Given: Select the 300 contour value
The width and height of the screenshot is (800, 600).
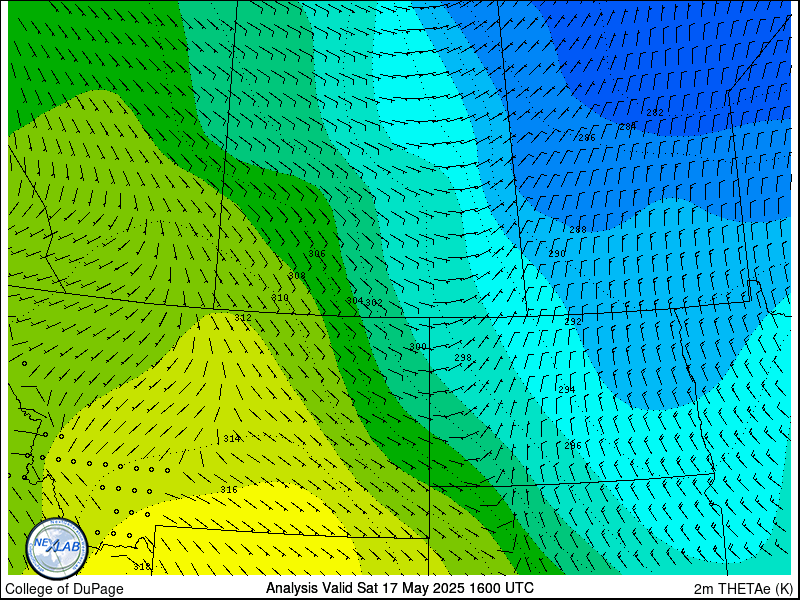Looking at the screenshot, I should (x=417, y=347).
